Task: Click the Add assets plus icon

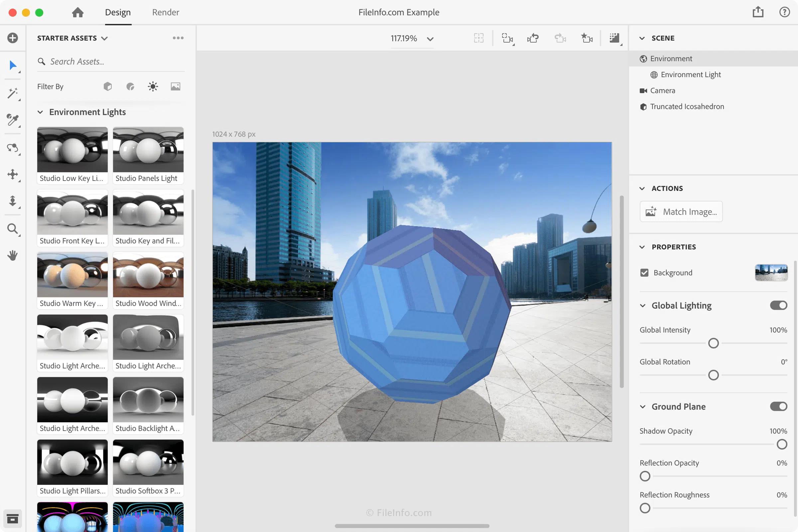Action: [x=13, y=38]
